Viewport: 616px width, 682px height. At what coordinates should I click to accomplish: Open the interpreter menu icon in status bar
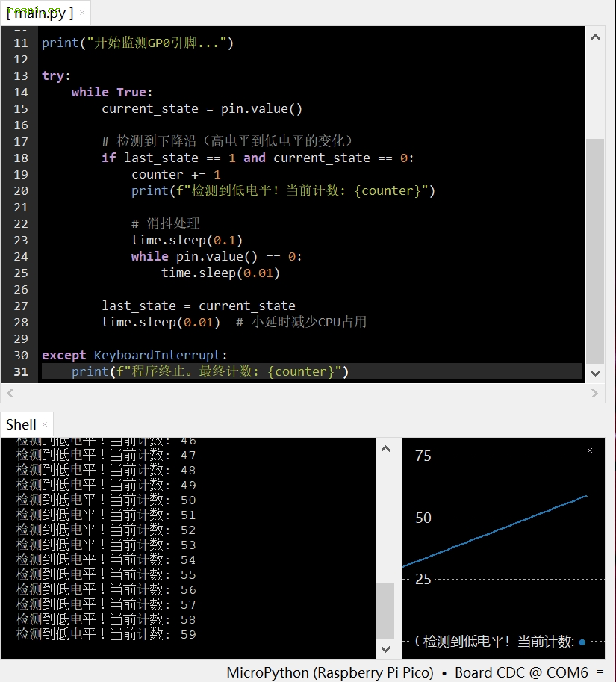click(600, 672)
